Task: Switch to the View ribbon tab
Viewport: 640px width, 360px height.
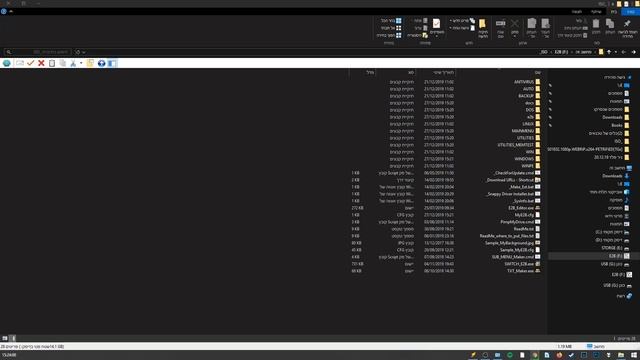Action: coord(577,12)
